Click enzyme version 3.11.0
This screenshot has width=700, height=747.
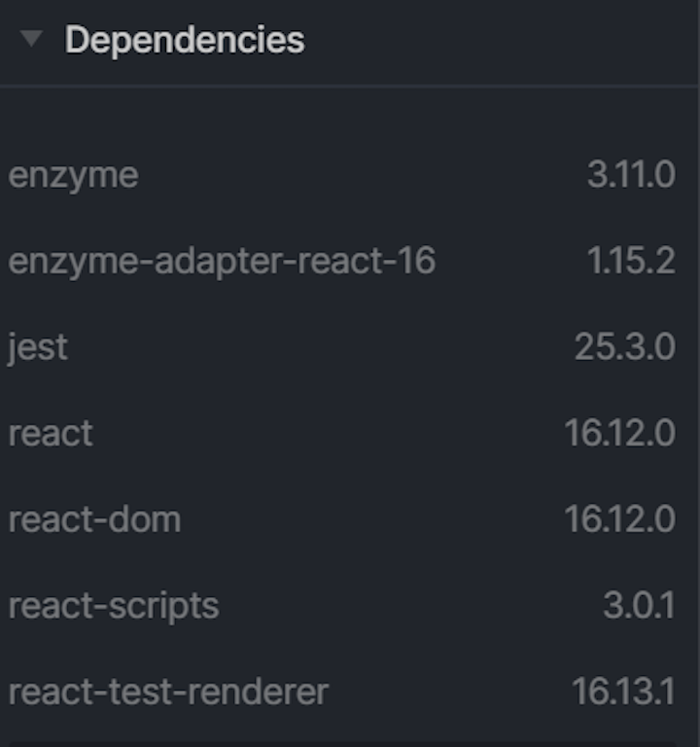pyautogui.click(x=631, y=174)
